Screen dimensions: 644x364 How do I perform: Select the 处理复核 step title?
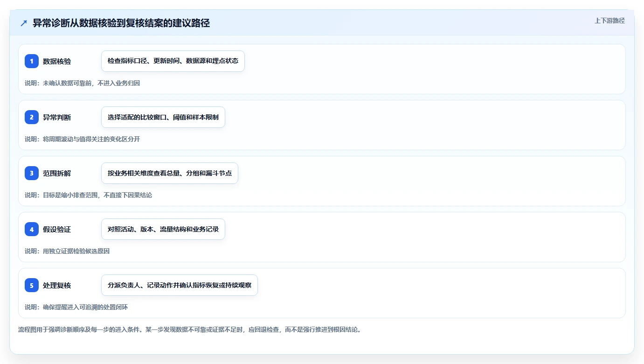click(57, 285)
